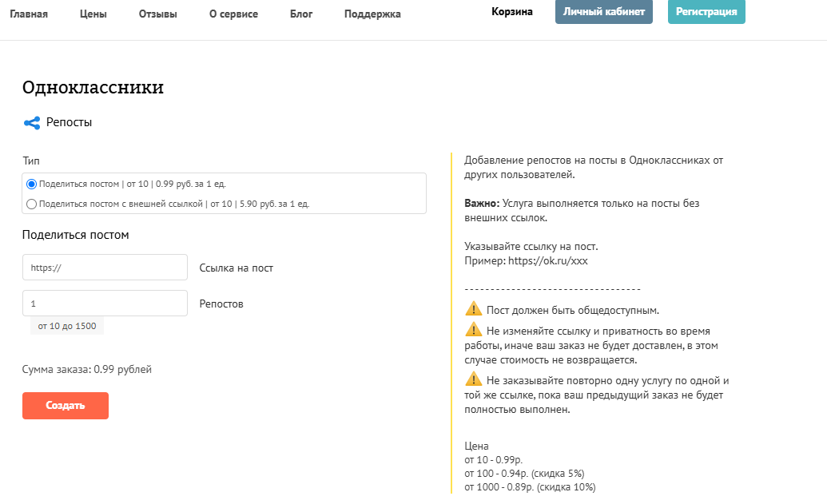Click 'Добавление репостов на посты' description

coord(594,167)
